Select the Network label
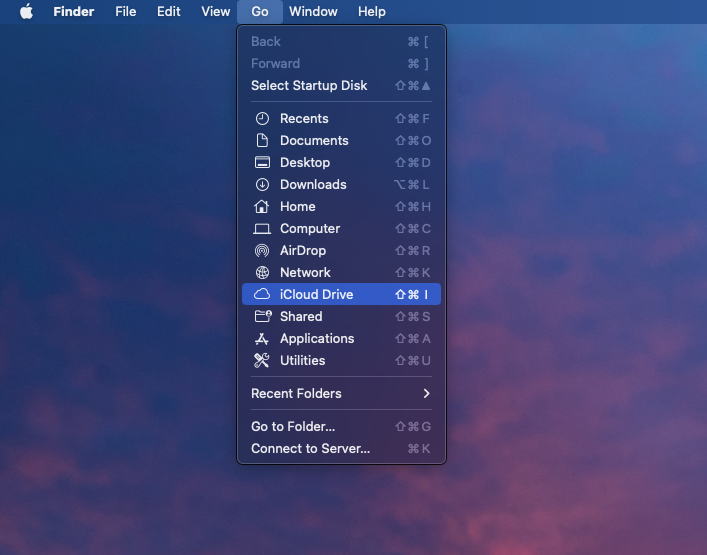The width and height of the screenshot is (707, 555). tap(305, 272)
